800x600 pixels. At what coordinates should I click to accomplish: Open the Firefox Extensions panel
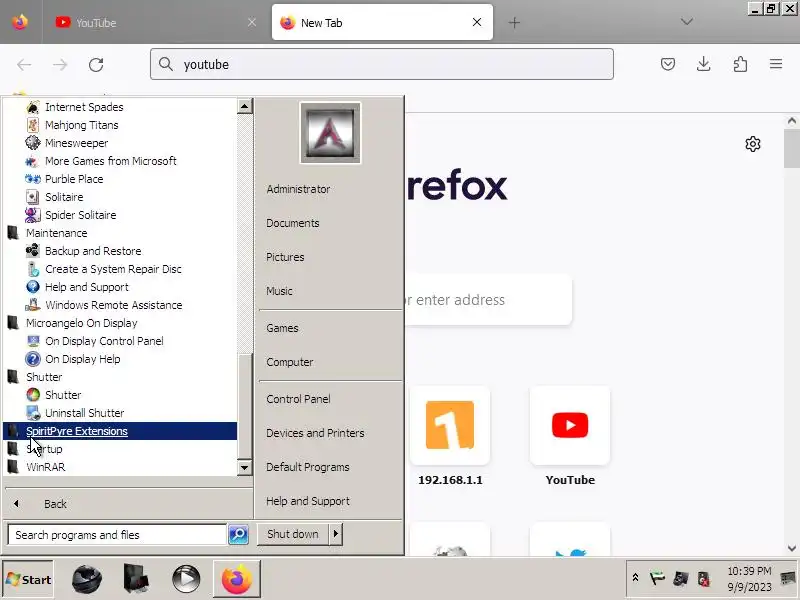tap(740, 64)
